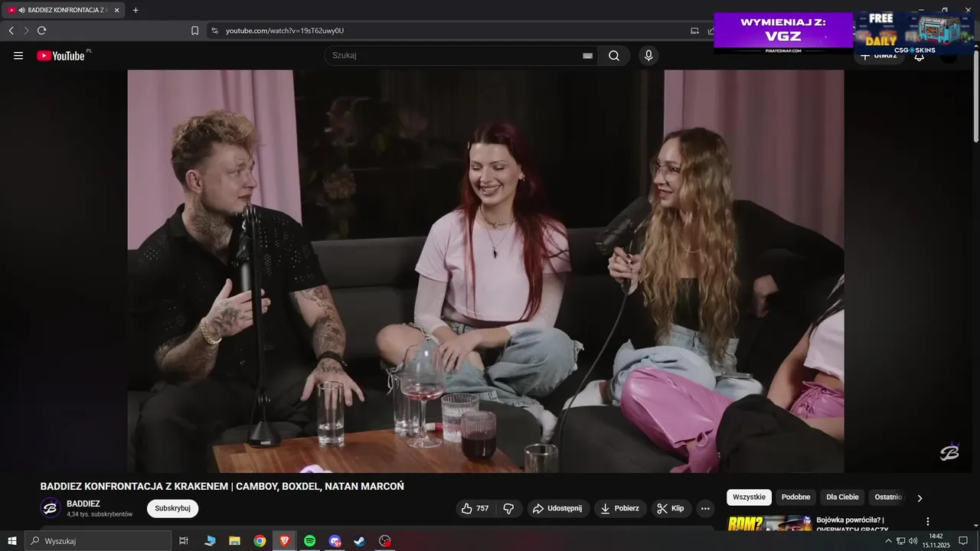Open the CSGO Skins Free Daily ad
Viewport: 980px width, 551px height.
(915, 33)
